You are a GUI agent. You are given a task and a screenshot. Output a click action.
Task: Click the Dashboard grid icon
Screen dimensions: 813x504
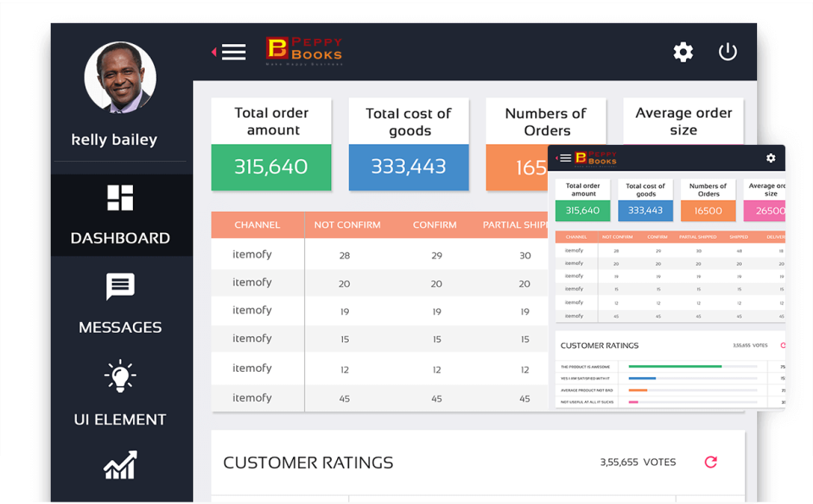click(x=120, y=197)
